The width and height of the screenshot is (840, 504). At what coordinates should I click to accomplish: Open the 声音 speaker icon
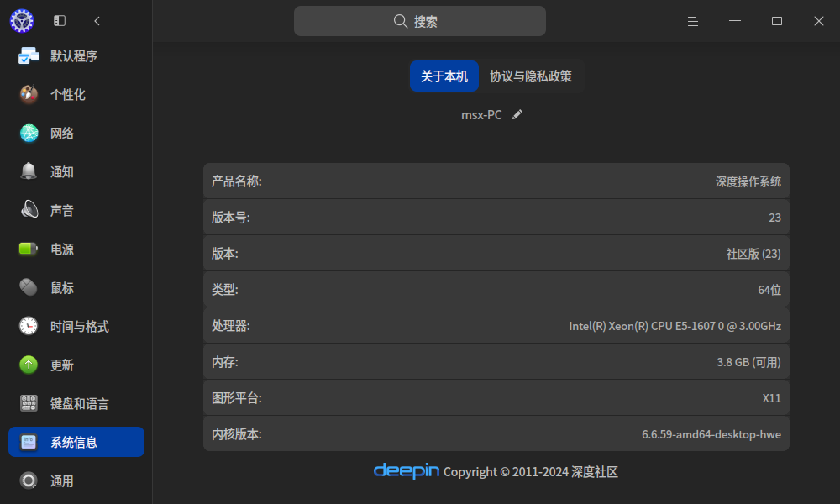pyautogui.click(x=29, y=210)
